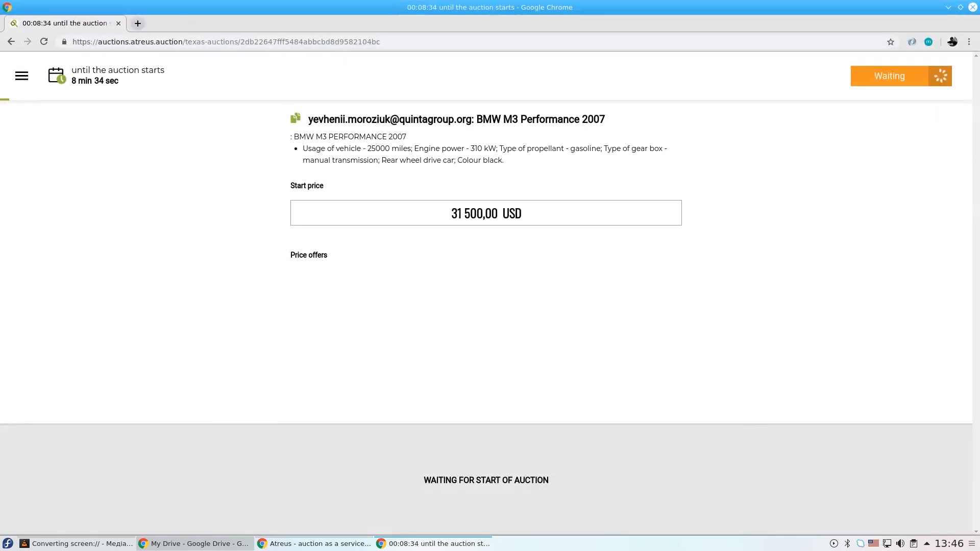Click the USD price display field
Screen dimensions: 980x551
pos(486,213)
